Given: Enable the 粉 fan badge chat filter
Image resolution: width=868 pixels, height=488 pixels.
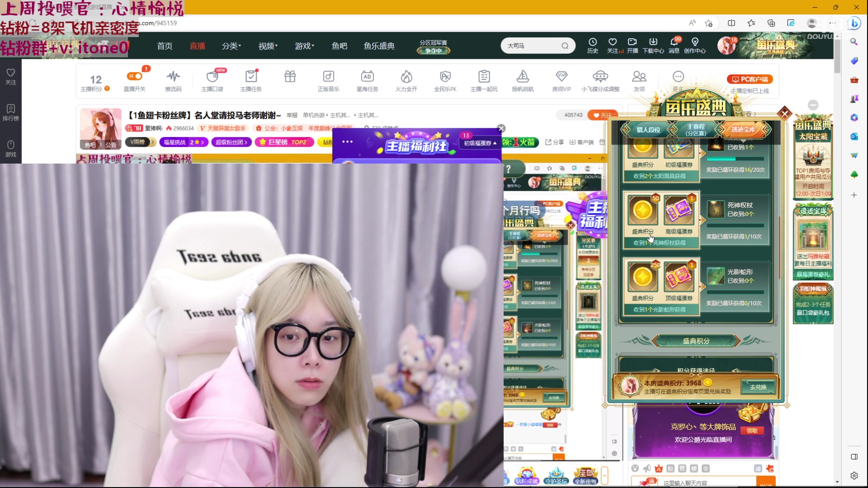Looking at the screenshot, I should pyautogui.click(x=670, y=469).
